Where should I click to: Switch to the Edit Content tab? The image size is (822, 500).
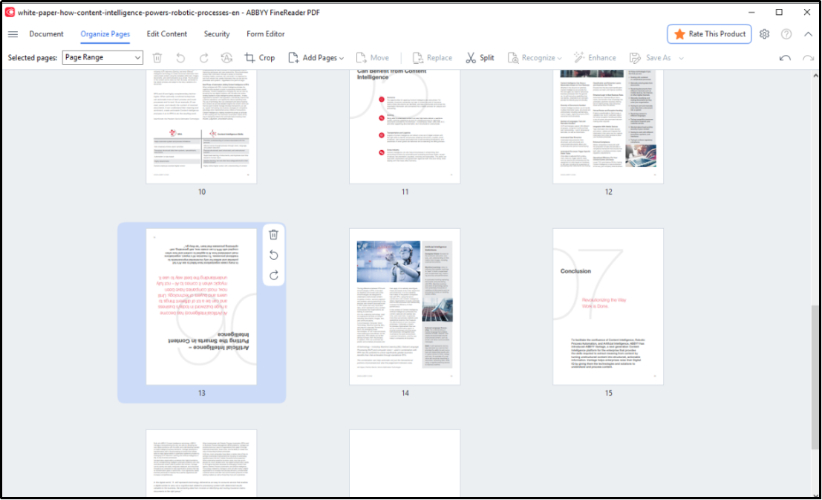[x=167, y=34]
